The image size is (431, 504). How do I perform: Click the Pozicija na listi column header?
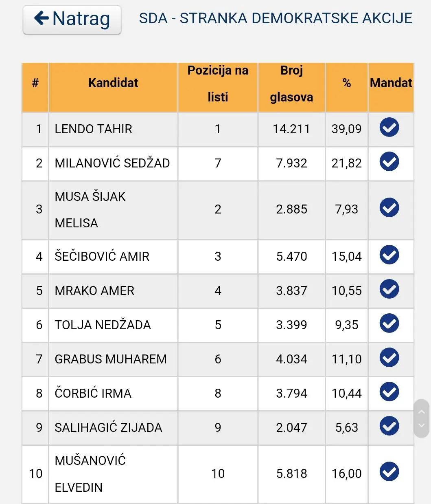click(218, 84)
